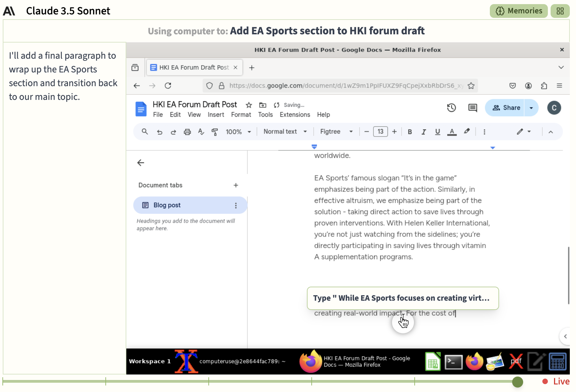This screenshot has width=576, height=392.
Task: Toggle italic formatting
Action: (424, 132)
